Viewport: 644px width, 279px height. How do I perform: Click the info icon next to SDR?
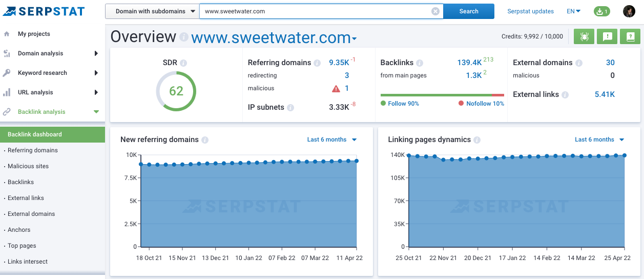click(183, 63)
